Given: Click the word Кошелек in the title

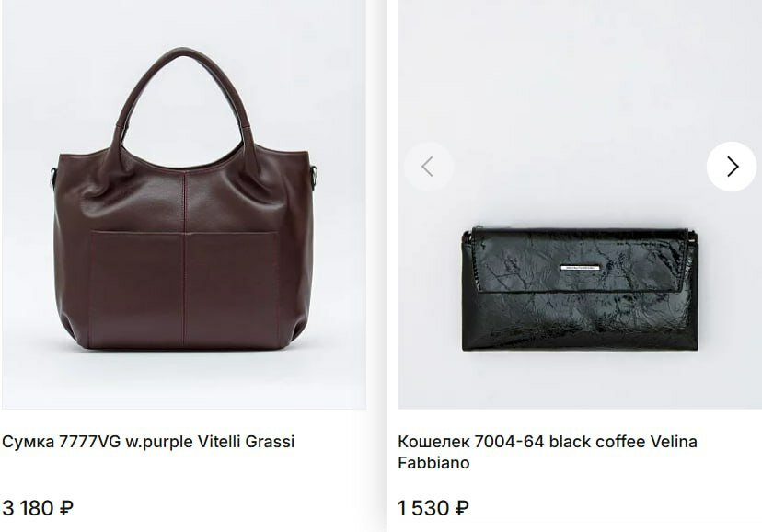Looking at the screenshot, I should pyautogui.click(x=433, y=442).
